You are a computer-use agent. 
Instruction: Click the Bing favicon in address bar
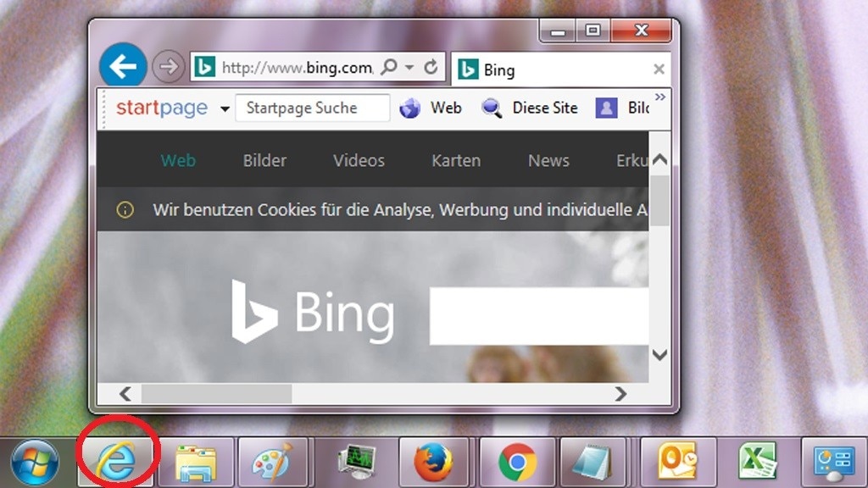[204, 67]
